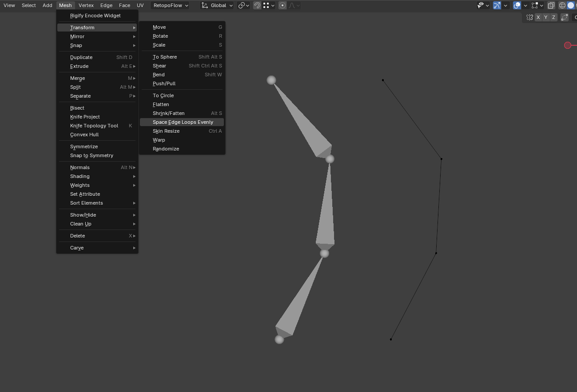Viewport: 577px width, 392px height.
Task: Open gizmo options dropdown arrow
Action: coord(506,5)
